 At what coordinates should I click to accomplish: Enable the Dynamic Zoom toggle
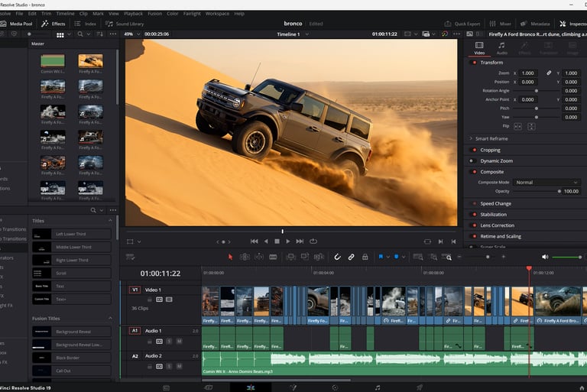474,160
